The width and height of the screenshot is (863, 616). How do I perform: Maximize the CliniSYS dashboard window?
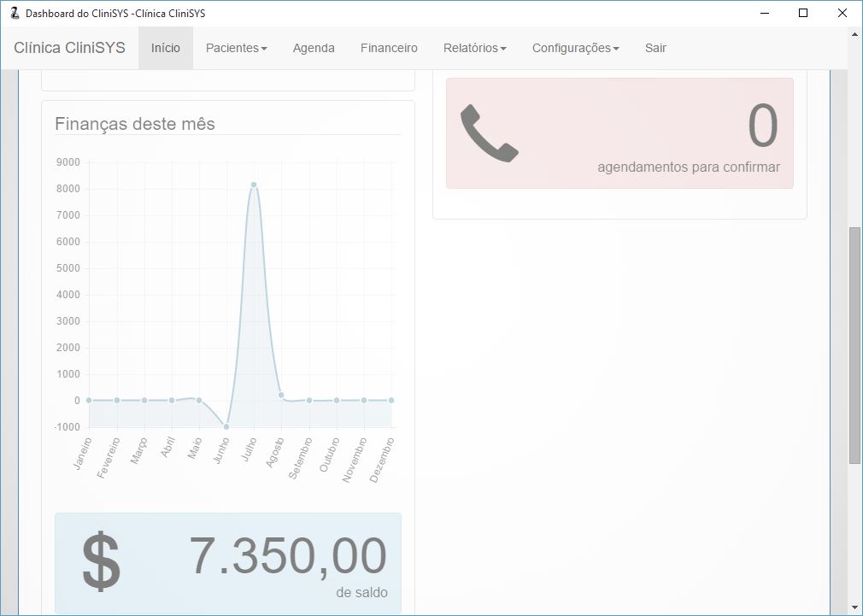[x=802, y=14]
